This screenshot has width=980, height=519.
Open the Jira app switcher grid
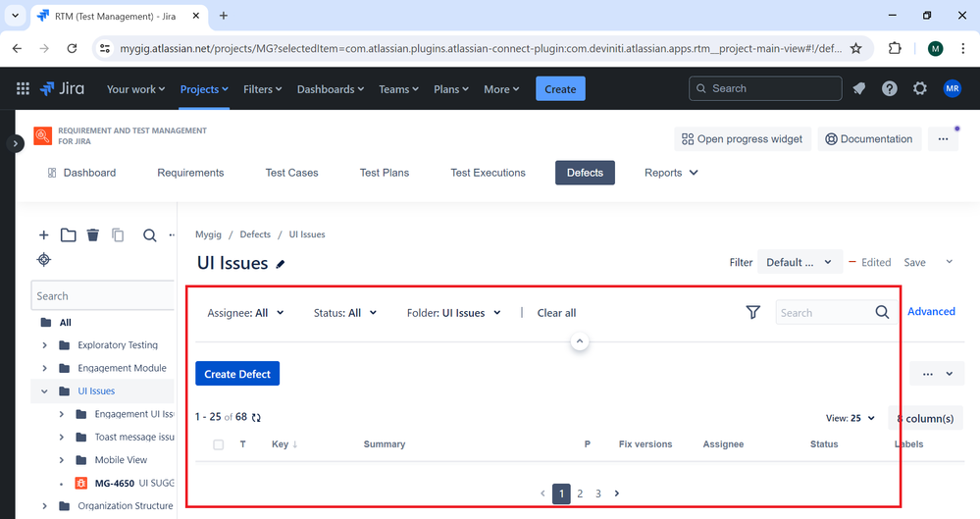24,89
